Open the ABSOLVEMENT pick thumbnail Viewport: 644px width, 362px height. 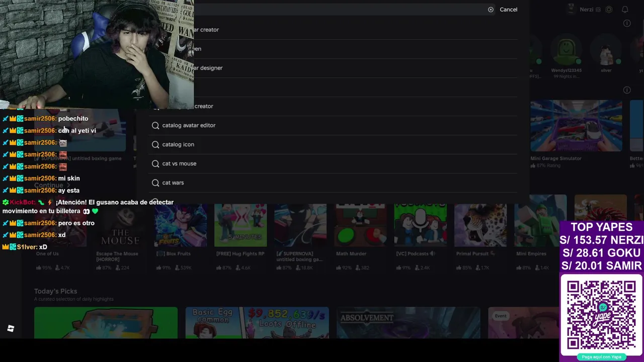pyautogui.click(x=408, y=323)
